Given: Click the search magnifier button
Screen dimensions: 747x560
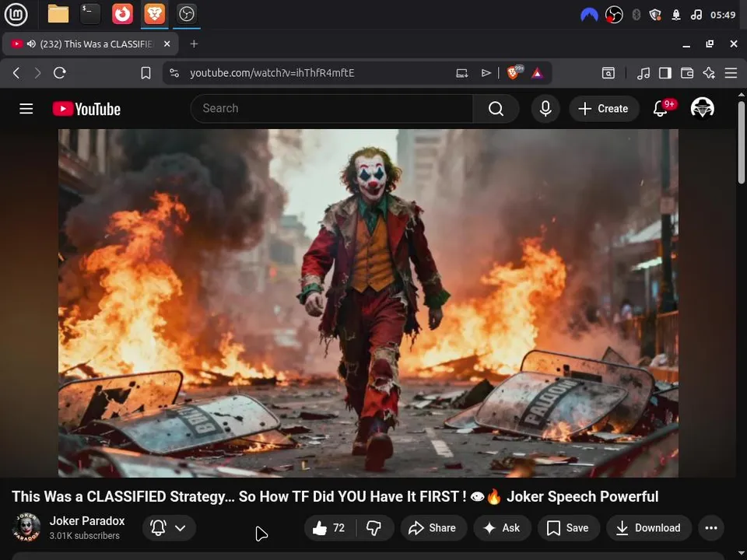Looking at the screenshot, I should tap(496, 109).
